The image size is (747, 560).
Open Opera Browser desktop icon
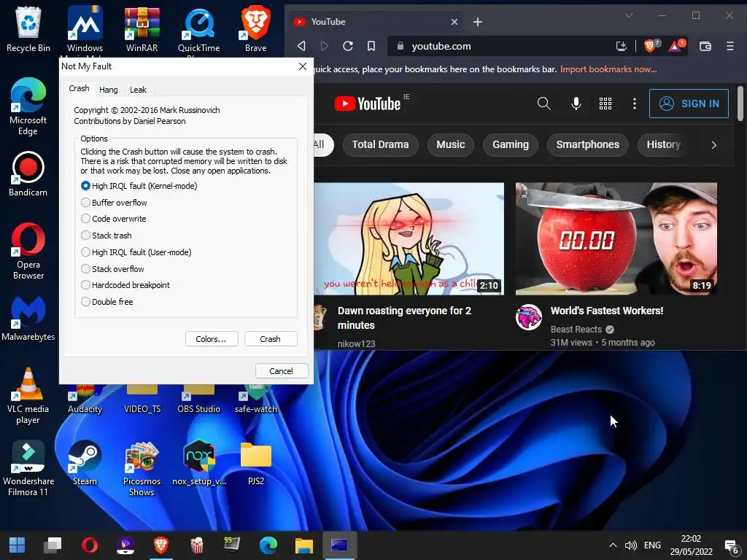pyautogui.click(x=28, y=251)
